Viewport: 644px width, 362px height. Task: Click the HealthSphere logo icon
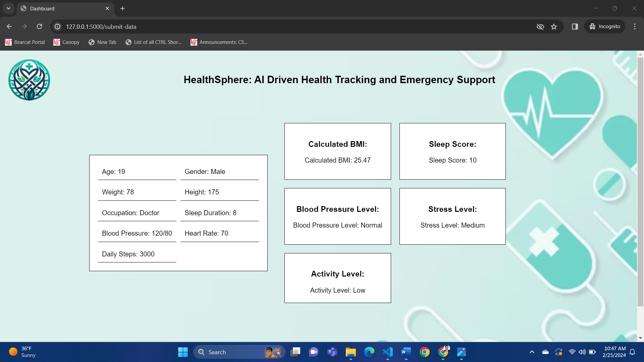[x=29, y=80]
